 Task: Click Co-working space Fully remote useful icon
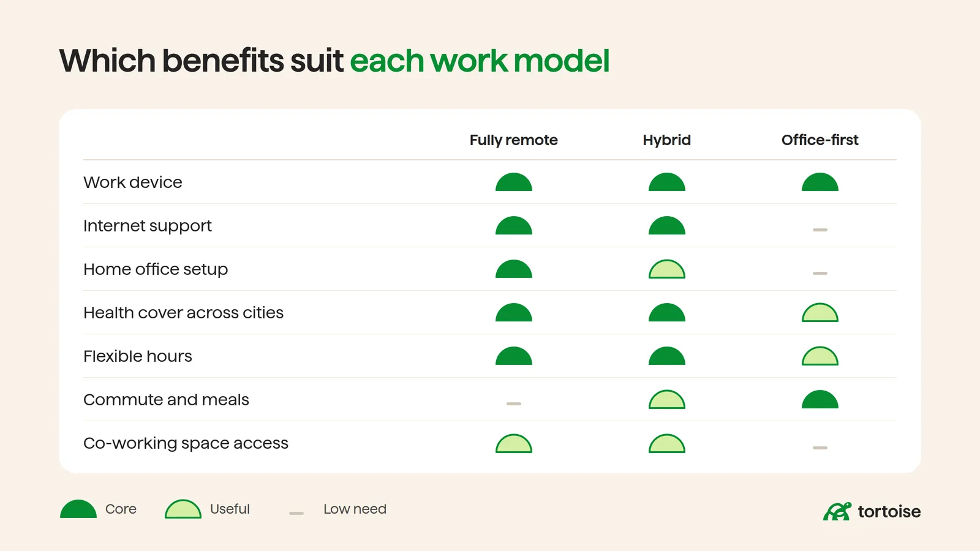pyautogui.click(x=514, y=443)
